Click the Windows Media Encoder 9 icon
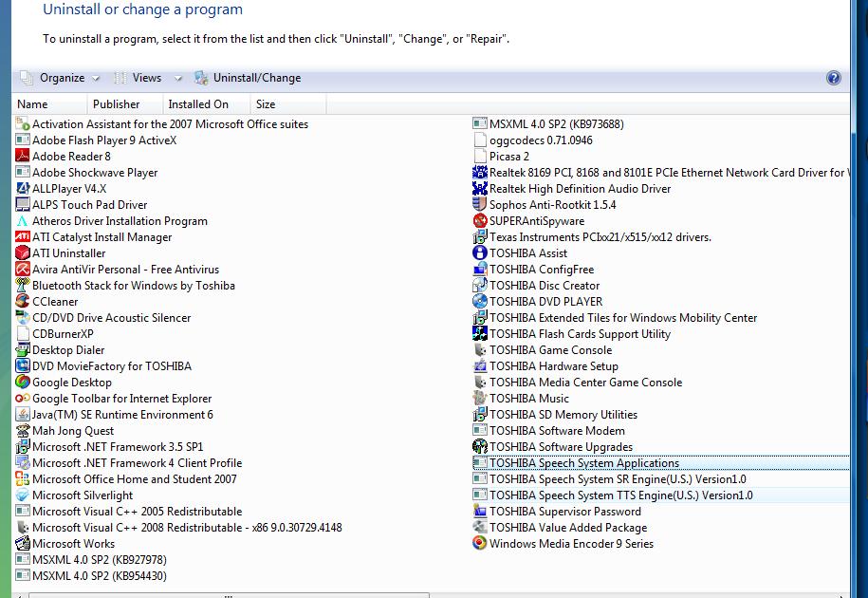Image resolution: width=868 pixels, height=598 pixels. point(479,543)
